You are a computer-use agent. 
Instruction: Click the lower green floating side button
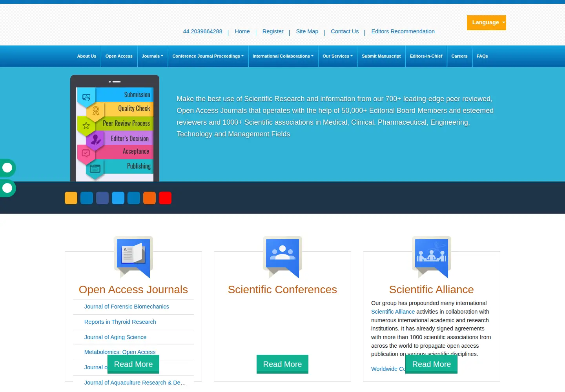pos(7,188)
